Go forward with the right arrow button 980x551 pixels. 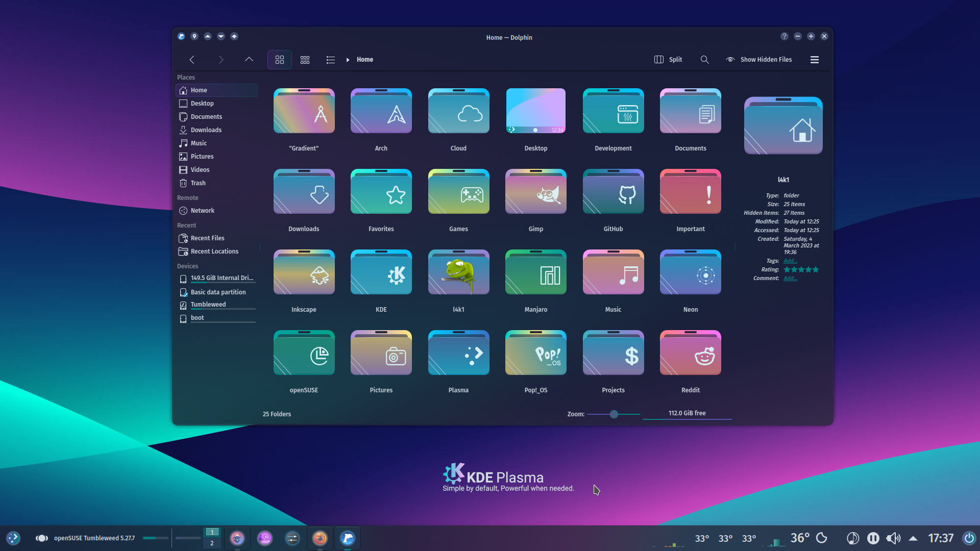tap(220, 60)
